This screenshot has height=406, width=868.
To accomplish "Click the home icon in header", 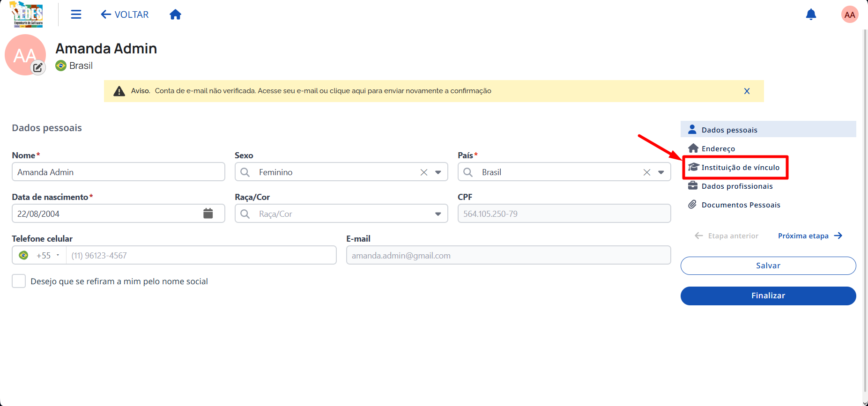I will click(175, 15).
